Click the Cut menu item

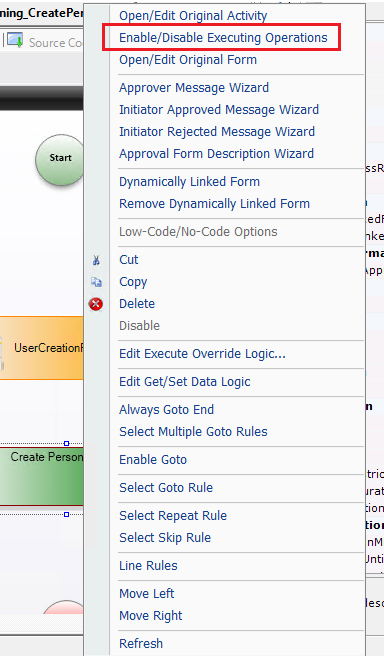coord(128,260)
